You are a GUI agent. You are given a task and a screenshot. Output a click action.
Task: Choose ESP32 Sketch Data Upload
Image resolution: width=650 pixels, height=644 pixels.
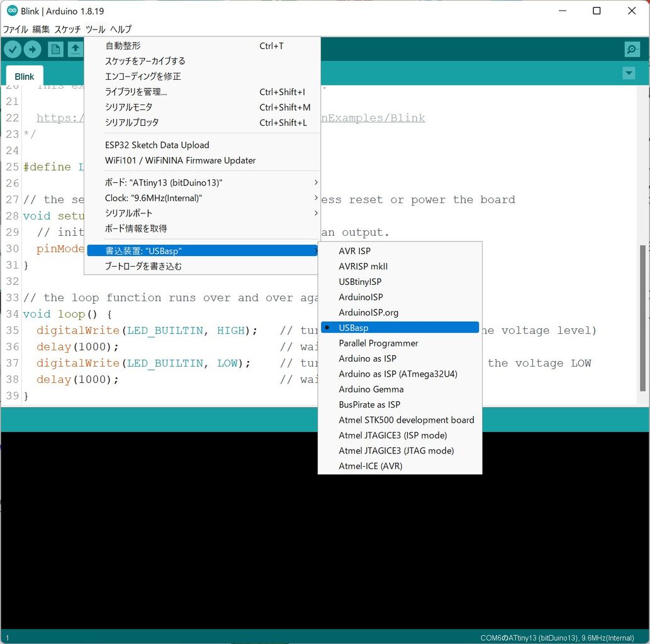[x=203, y=145]
